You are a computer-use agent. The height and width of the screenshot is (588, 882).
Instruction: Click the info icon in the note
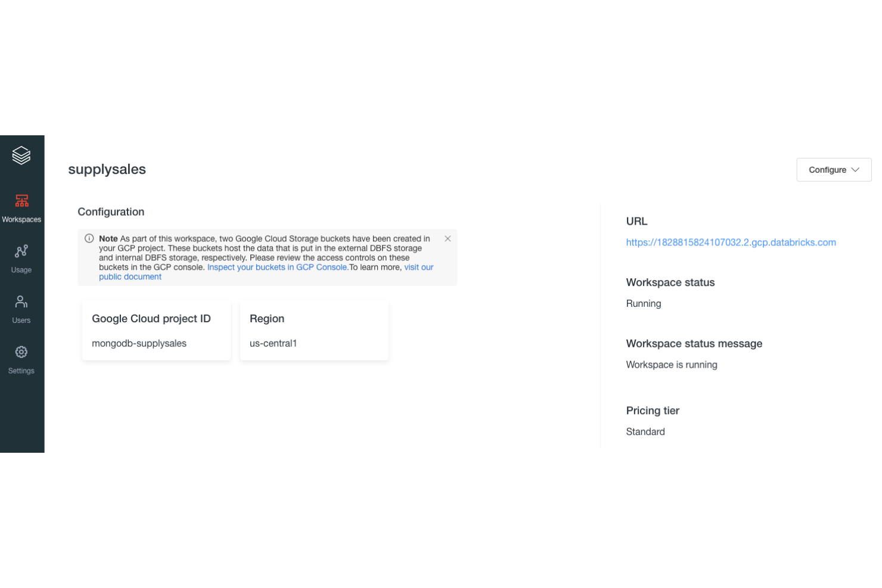point(89,238)
